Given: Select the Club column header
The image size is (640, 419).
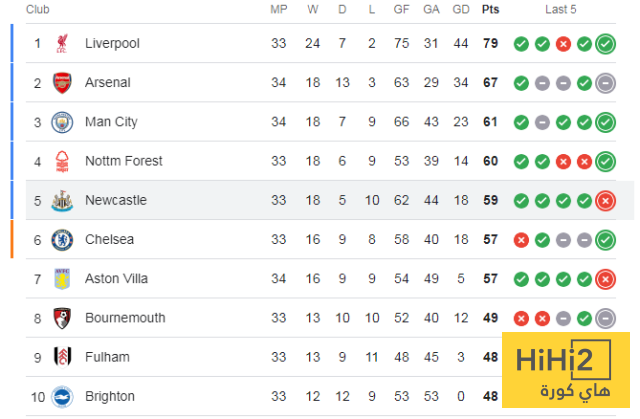Looking at the screenshot, I should pos(38,10).
